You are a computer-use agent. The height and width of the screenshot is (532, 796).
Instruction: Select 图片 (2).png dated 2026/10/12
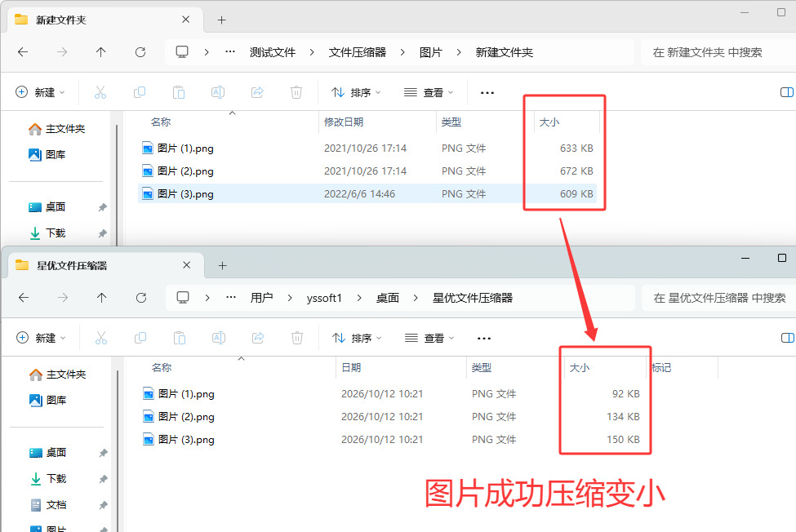pyautogui.click(x=390, y=416)
